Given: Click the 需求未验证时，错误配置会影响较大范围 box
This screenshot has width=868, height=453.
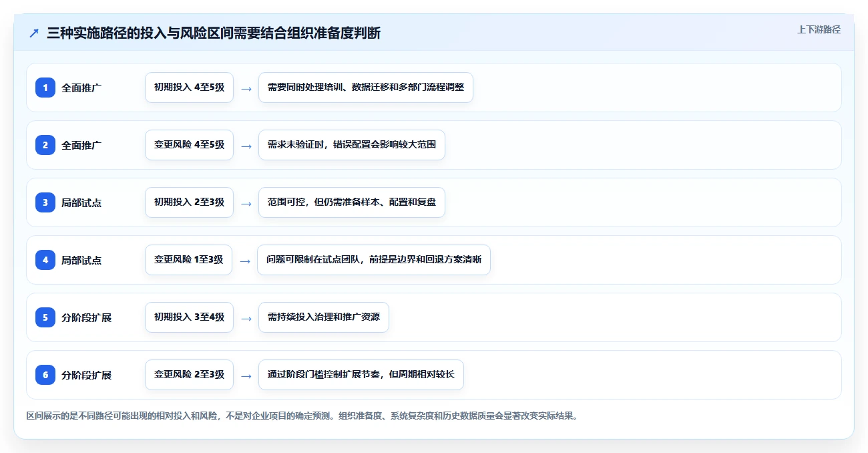Looking at the screenshot, I should click(x=352, y=145).
